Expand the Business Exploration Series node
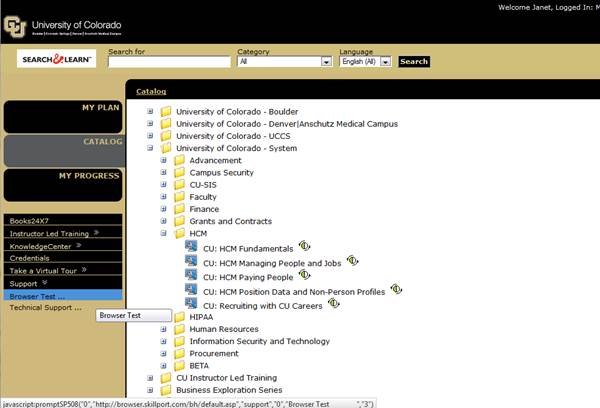 point(150,390)
